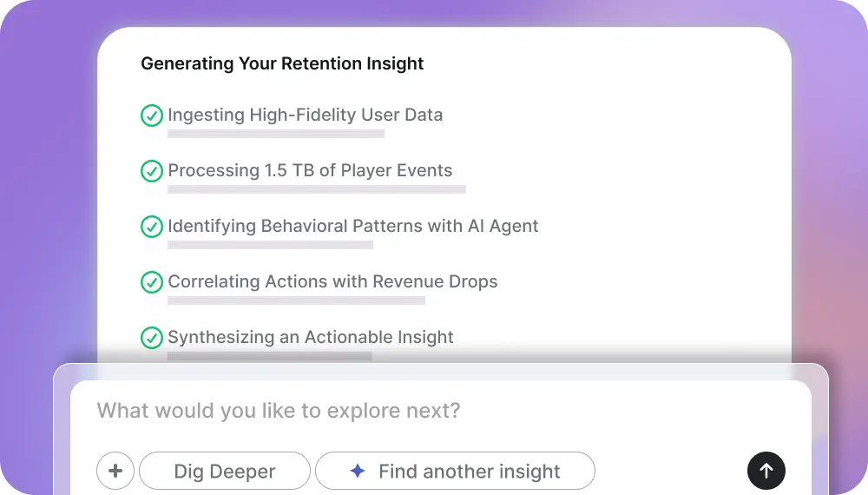Click the check icon for Correlating Actions step
Viewport: 868px width, 495px height.
click(152, 282)
